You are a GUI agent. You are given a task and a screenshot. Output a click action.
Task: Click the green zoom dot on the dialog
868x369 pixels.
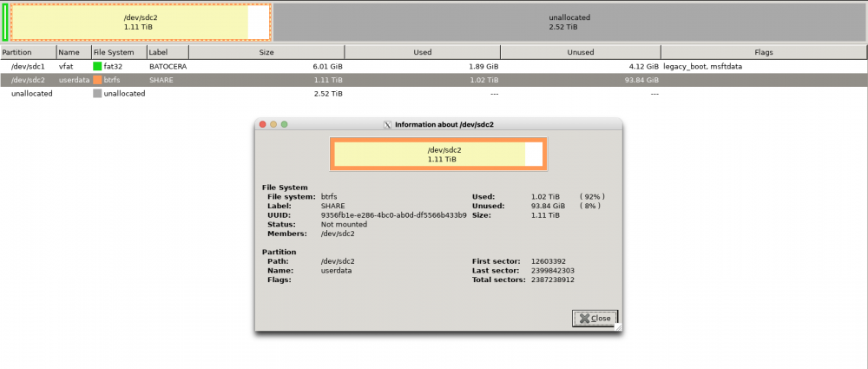284,124
